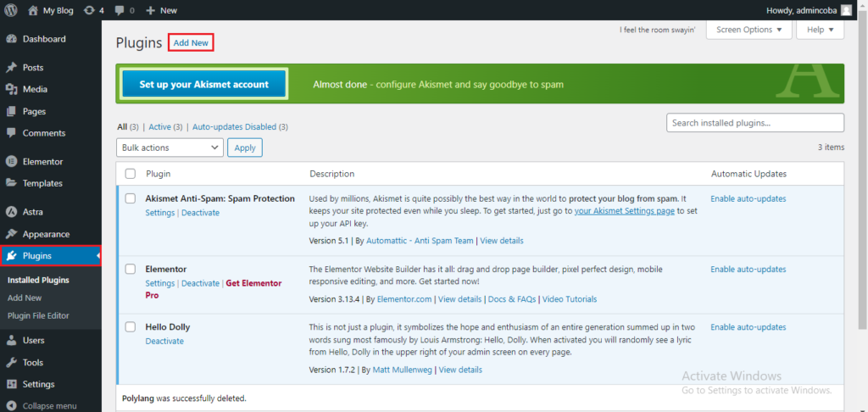The height and width of the screenshot is (412, 868).
Task: Click the Dashboard gauge icon
Action: click(x=11, y=39)
